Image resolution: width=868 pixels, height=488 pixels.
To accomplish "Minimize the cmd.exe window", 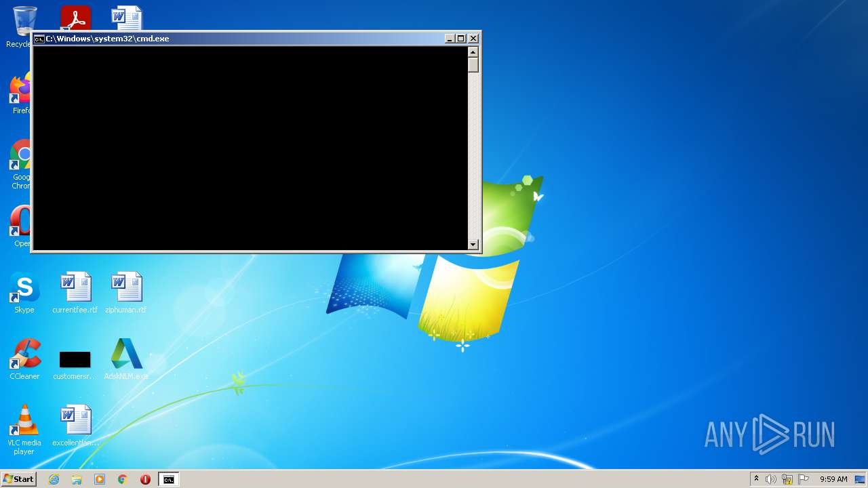I will coord(450,39).
